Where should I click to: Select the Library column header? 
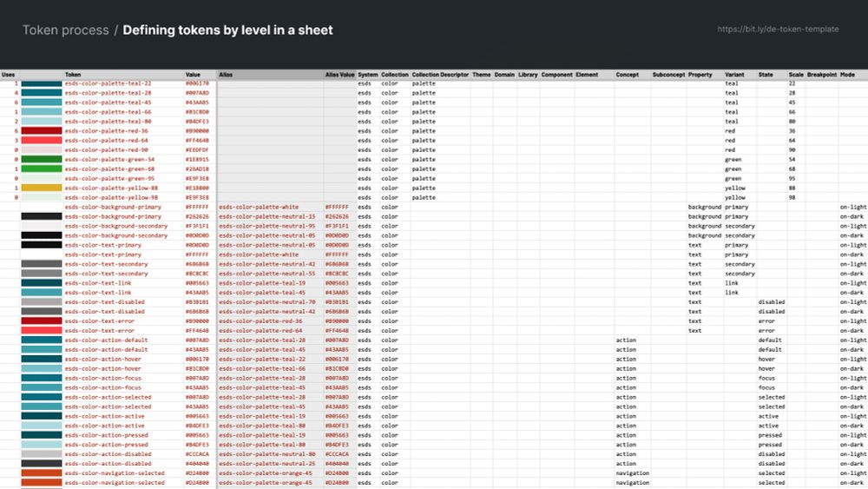pos(528,74)
